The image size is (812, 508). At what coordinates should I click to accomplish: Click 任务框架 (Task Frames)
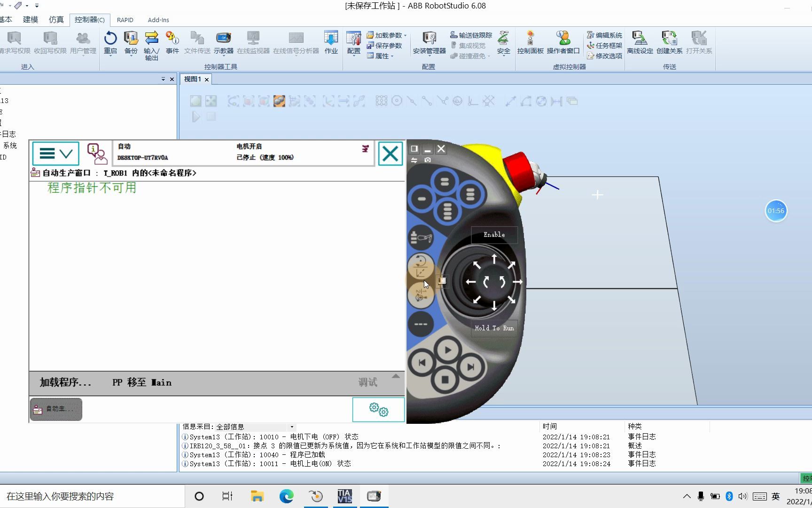click(604, 46)
